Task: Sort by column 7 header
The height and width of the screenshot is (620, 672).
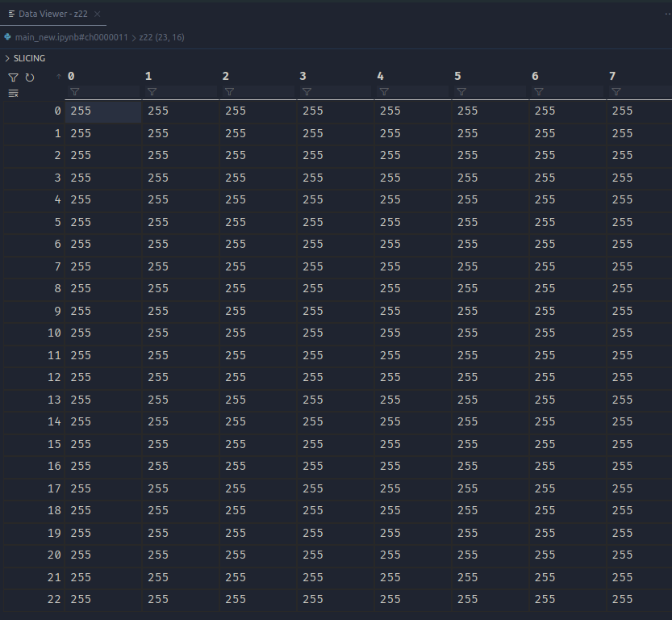Action: [612, 77]
